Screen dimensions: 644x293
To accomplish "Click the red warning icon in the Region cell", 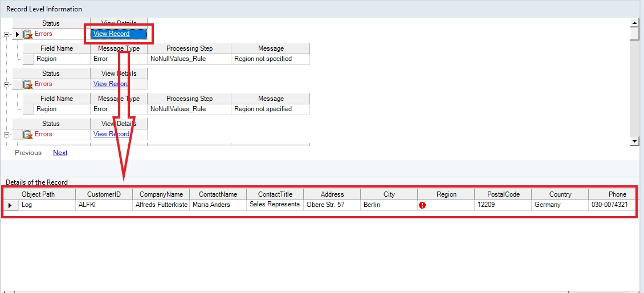I will click(x=422, y=205).
